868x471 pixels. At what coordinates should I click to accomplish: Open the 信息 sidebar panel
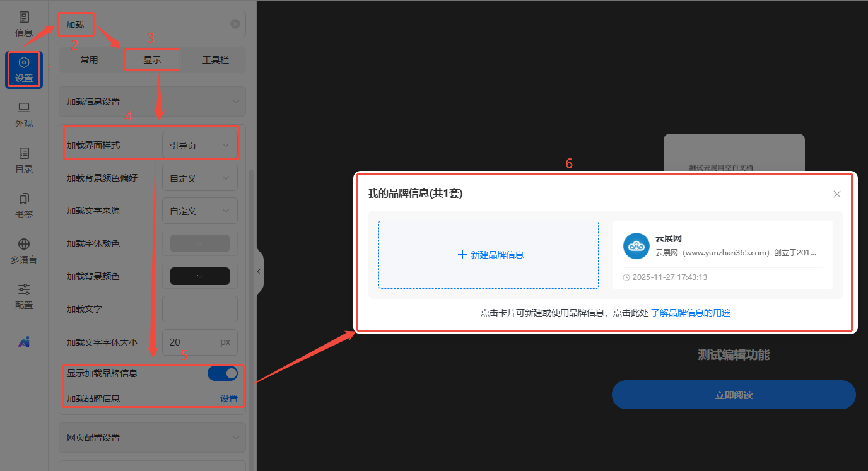pyautogui.click(x=24, y=24)
